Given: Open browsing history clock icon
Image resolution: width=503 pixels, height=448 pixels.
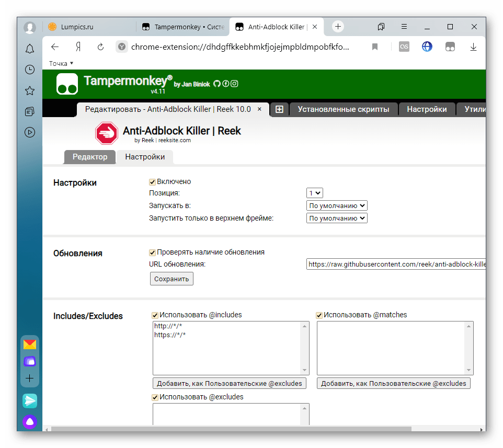Looking at the screenshot, I should tap(30, 70).
